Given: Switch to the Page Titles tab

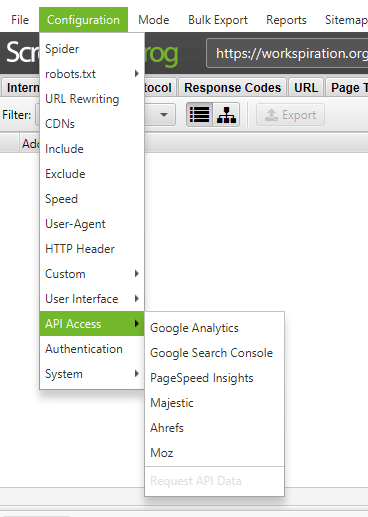Looking at the screenshot, I should point(347,88).
